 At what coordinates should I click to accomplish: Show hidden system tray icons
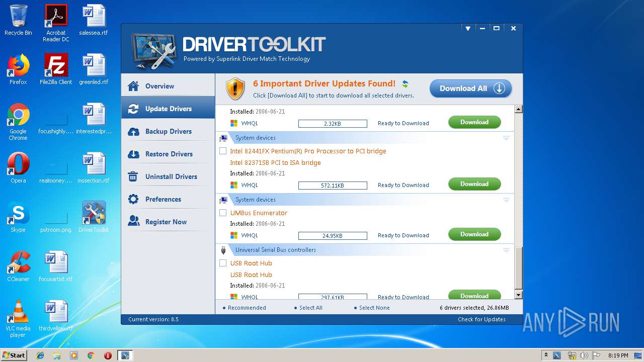(x=546, y=355)
